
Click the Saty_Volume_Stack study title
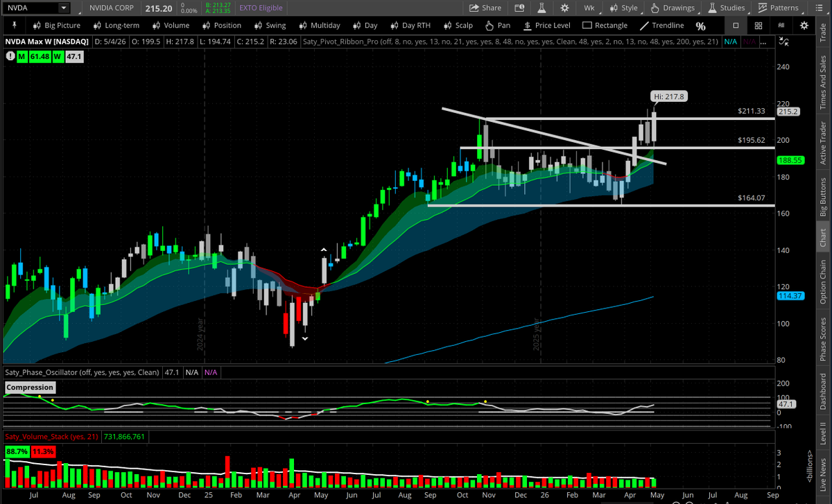(51, 437)
